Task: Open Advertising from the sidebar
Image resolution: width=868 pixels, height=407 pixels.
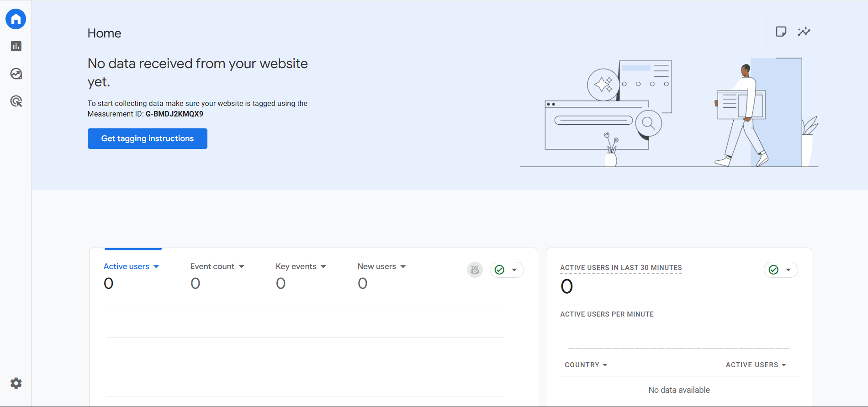Action: point(16,101)
